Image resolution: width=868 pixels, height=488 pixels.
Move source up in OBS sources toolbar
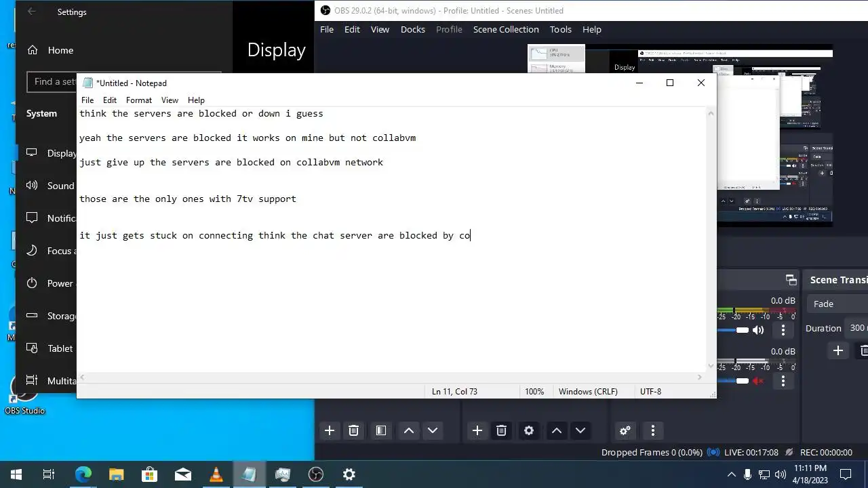coord(557,430)
